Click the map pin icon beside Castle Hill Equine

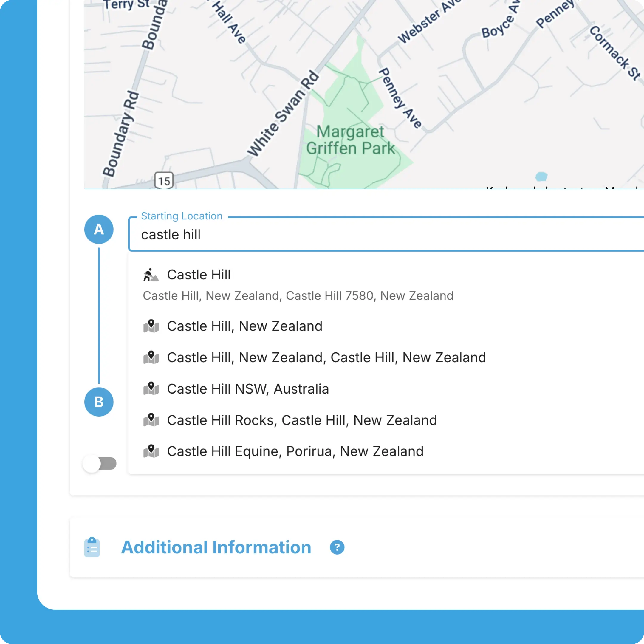click(x=151, y=452)
